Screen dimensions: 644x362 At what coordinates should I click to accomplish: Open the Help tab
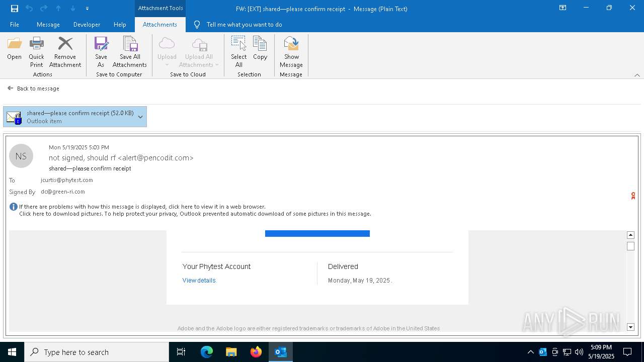point(120,25)
